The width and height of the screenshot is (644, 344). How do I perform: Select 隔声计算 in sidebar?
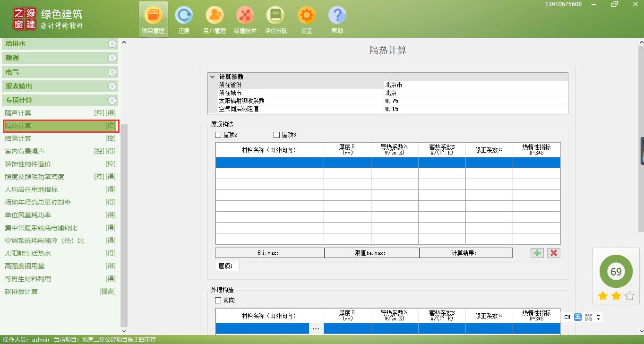[x=60, y=113]
